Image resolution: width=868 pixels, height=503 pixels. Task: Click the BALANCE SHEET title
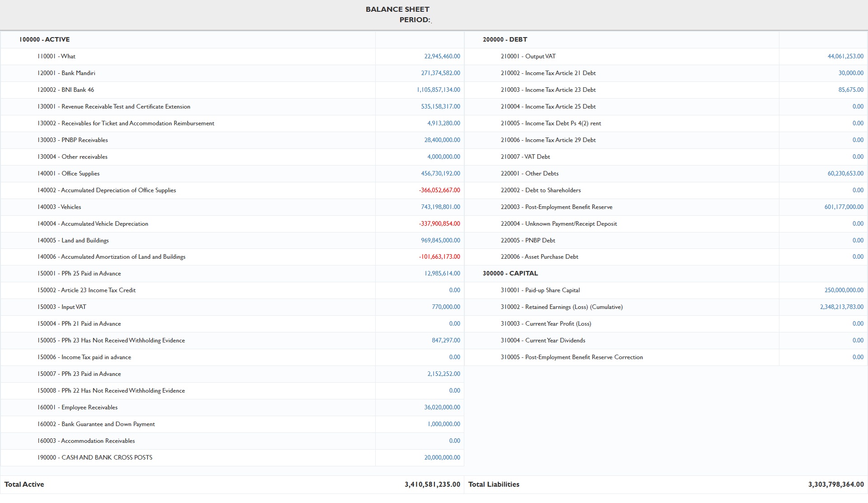[397, 9]
